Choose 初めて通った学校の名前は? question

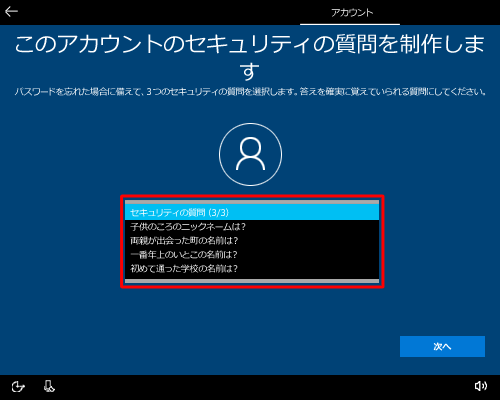[x=252, y=269]
